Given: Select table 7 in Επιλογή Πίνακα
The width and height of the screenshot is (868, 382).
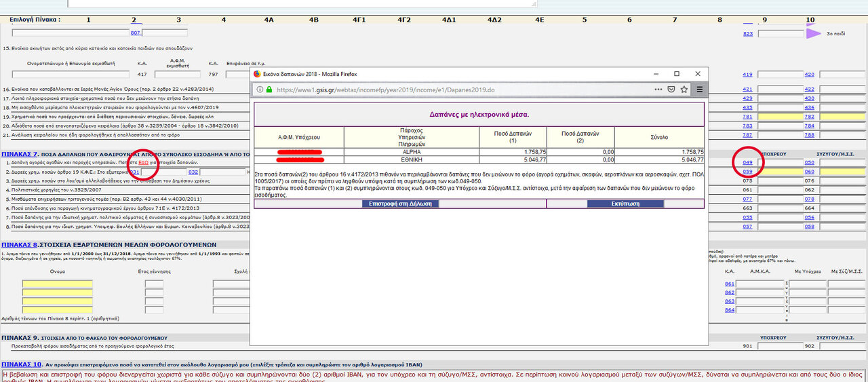Looking at the screenshot, I should 674,20.
